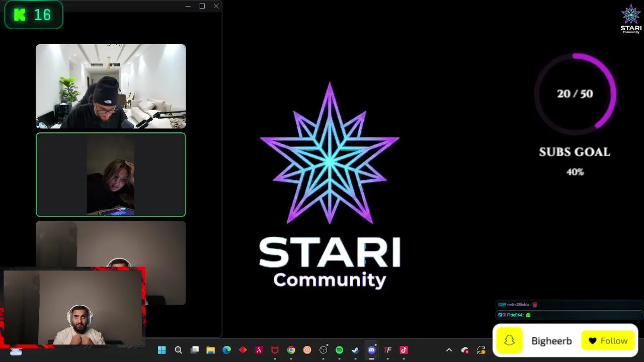Open the Windows Start menu
Image resolution: width=644 pixels, height=362 pixels.
(x=162, y=350)
